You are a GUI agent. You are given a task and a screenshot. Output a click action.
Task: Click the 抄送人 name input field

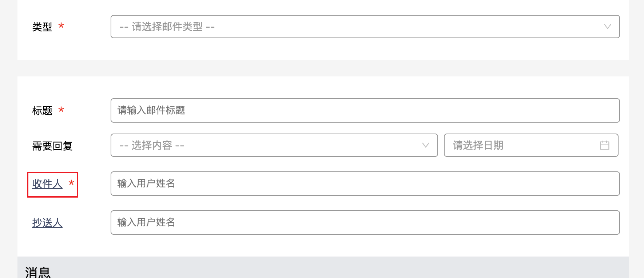[365, 222]
